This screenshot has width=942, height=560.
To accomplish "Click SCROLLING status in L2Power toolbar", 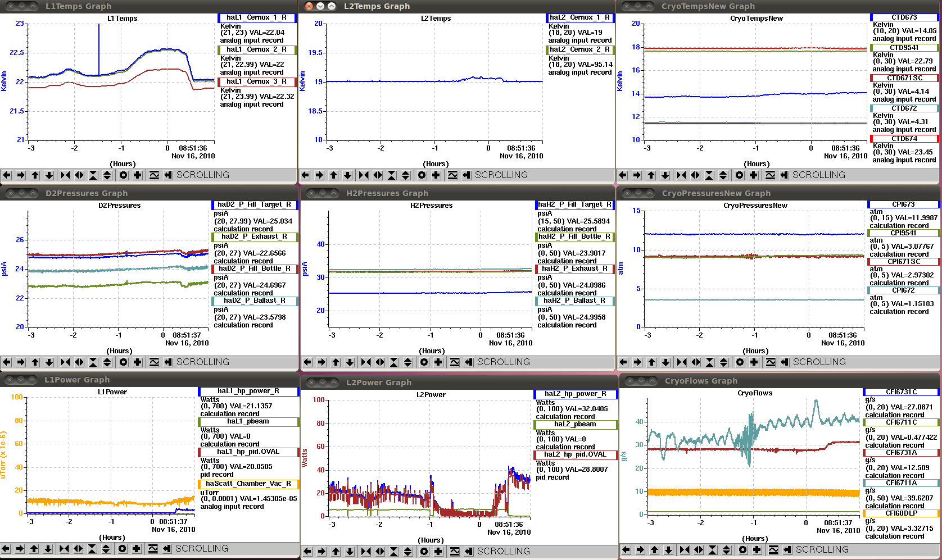I will pyautogui.click(x=504, y=552).
